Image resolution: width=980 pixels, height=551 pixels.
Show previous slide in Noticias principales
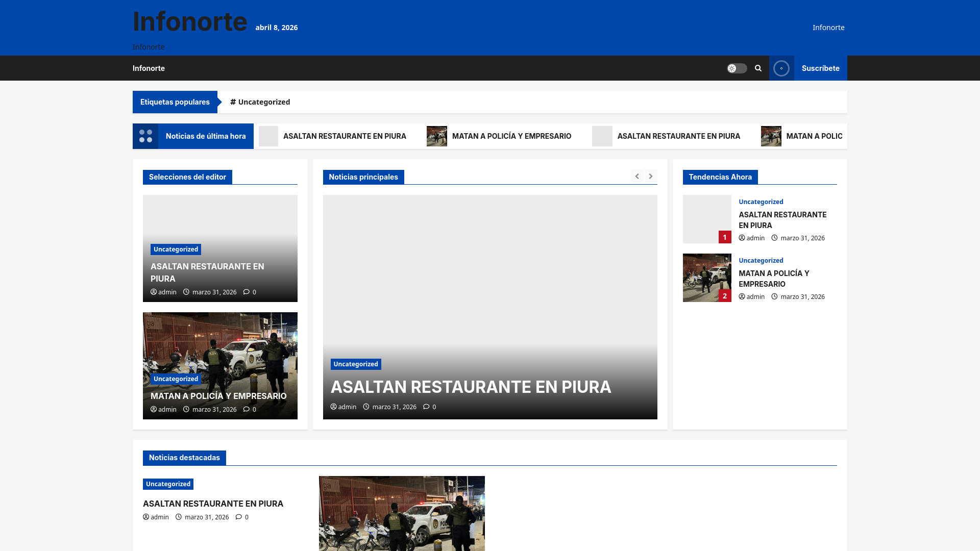point(637,176)
